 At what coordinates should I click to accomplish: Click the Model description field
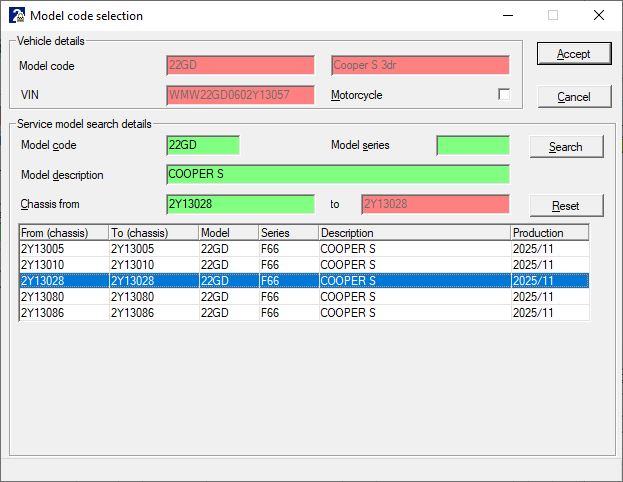coord(337,174)
